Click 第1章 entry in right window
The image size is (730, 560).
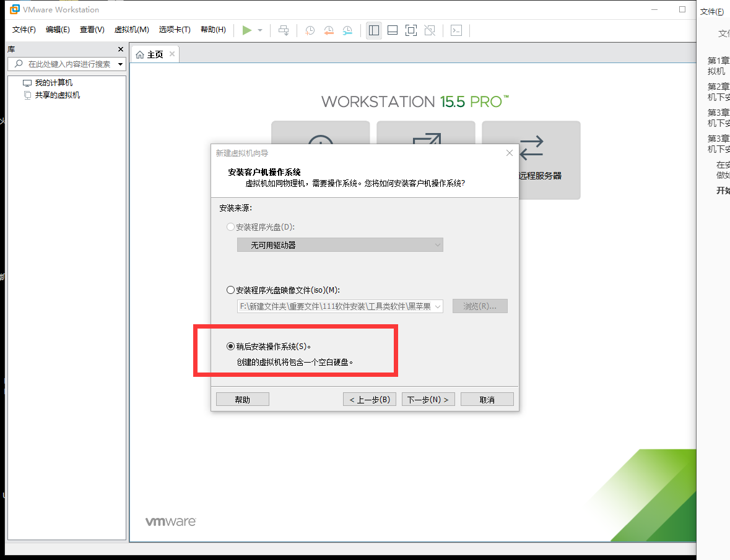(718, 66)
